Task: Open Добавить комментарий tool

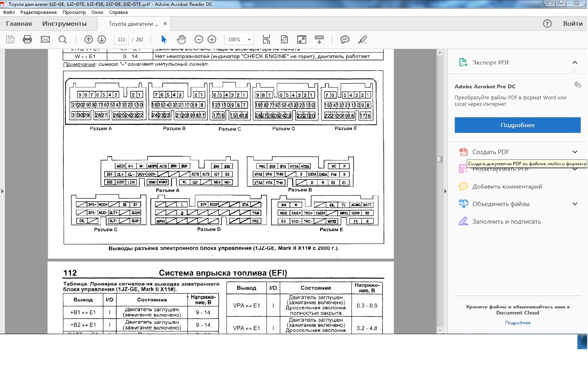Action: pos(507,186)
